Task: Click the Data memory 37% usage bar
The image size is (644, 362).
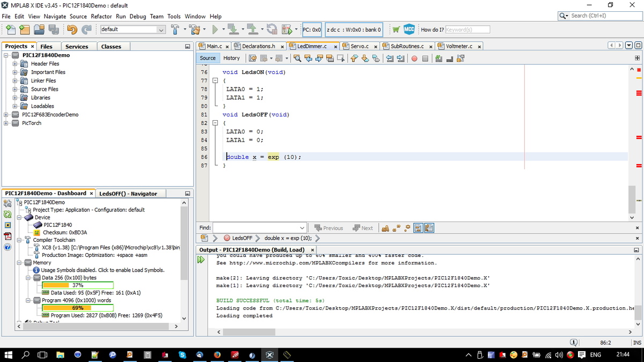Action: [x=77, y=285]
